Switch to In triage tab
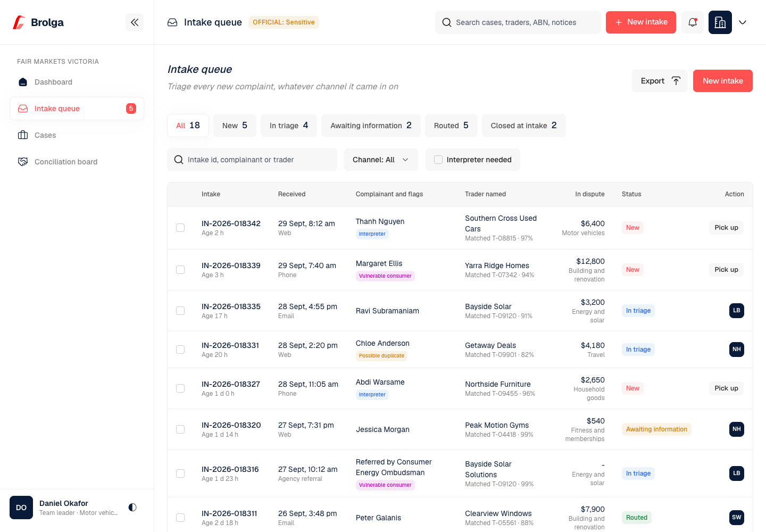 coord(289,126)
